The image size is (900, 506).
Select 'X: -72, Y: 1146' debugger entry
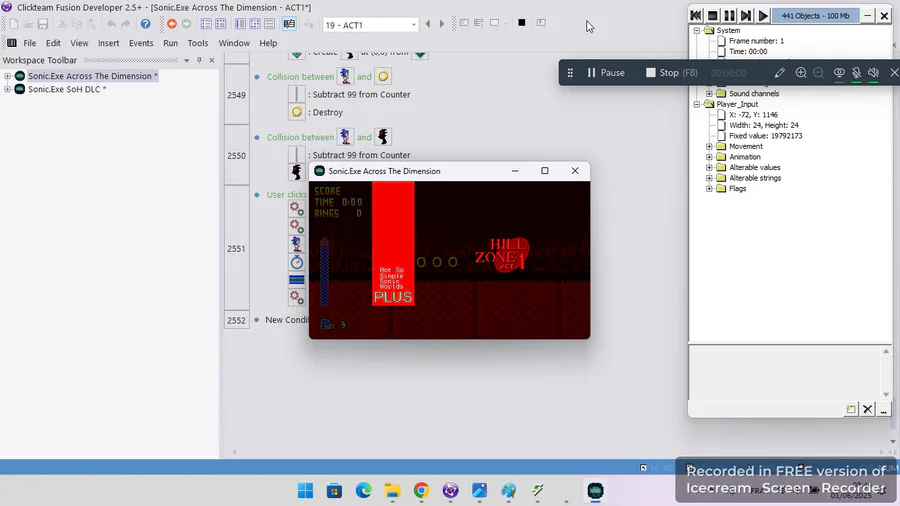(x=753, y=115)
